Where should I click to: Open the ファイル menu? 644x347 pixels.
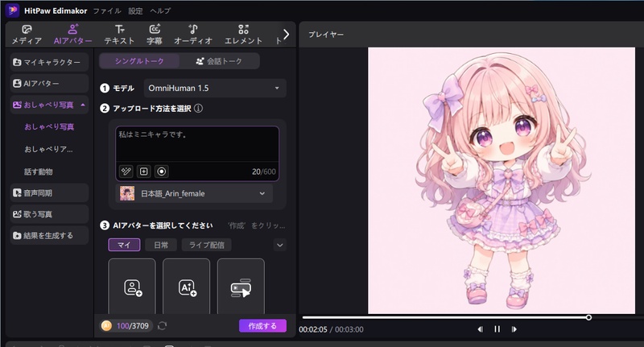point(107,10)
